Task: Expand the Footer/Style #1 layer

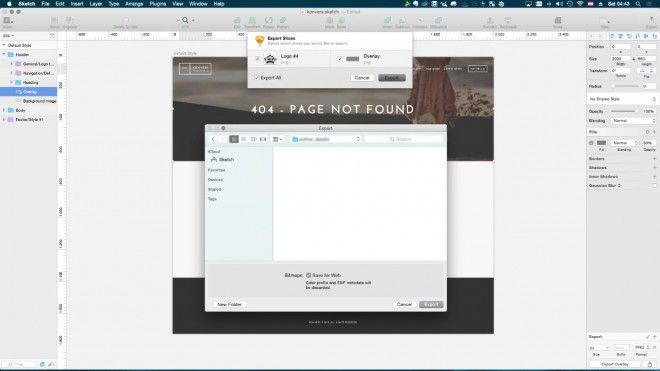Action: [x=4, y=120]
